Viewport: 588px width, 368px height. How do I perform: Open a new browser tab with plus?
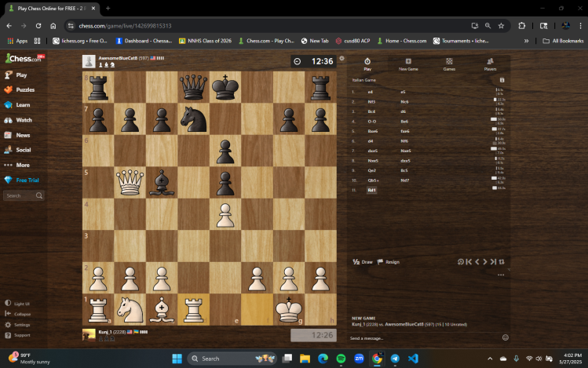pyautogui.click(x=108, y=9)
